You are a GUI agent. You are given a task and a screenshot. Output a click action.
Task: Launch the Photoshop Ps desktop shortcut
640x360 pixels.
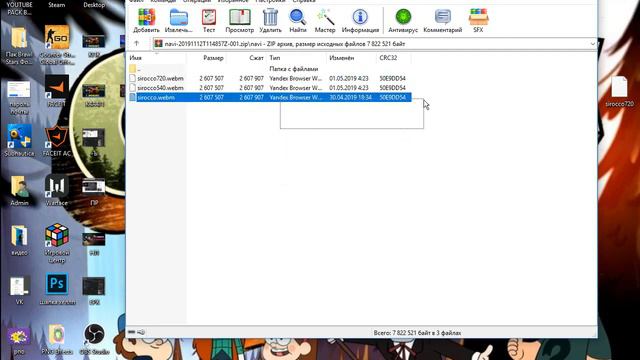[x=57, y=289]
